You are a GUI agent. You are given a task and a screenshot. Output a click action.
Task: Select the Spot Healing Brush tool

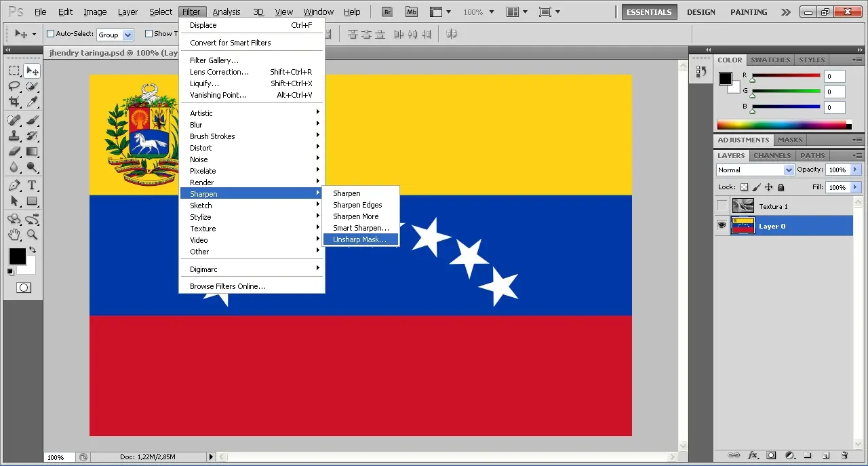click(x=14, y=120)
